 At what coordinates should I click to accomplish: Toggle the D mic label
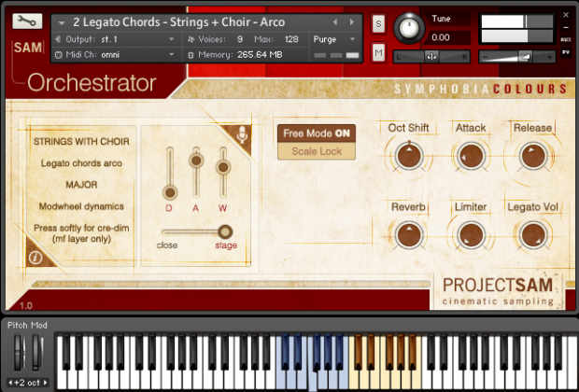[x=169, y=208]
